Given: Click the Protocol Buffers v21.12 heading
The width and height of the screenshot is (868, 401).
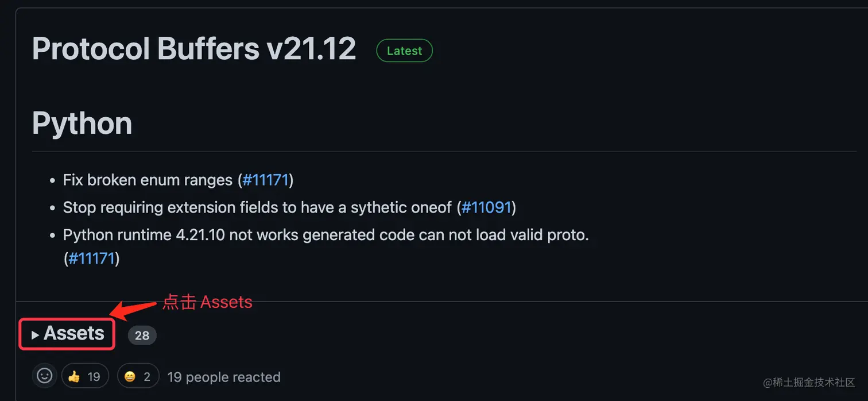Looking at the screenshot, I should (x=193, y=49).
